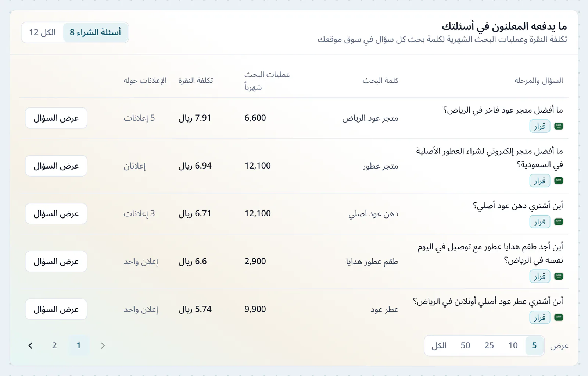The height and width of the screenshot is (376, 588).
Task: Click the Saudi flag icon in the طقم عطور هدايا row
Action: tap(559, 276)
